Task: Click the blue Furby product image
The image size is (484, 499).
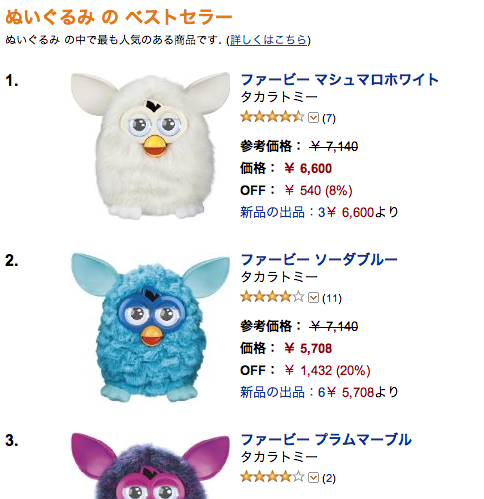Action: coord(150,327)
